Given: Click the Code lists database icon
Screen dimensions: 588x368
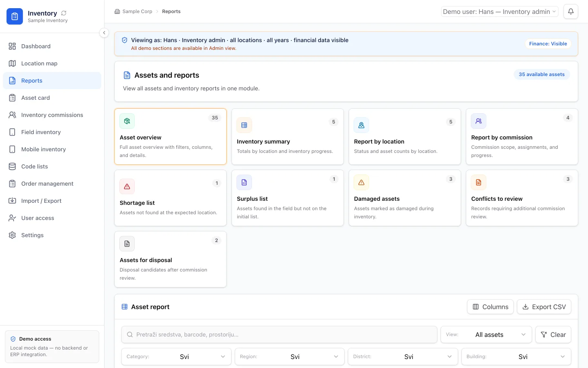Looking at the screenshot, I should pos(12,166).
